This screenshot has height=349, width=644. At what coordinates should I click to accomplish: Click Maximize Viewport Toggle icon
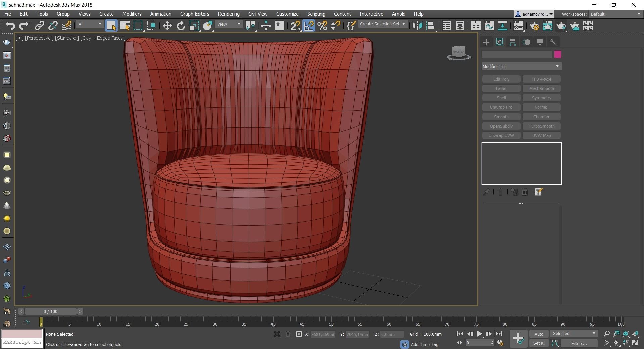pyautogui.click(x=635, y=343)
